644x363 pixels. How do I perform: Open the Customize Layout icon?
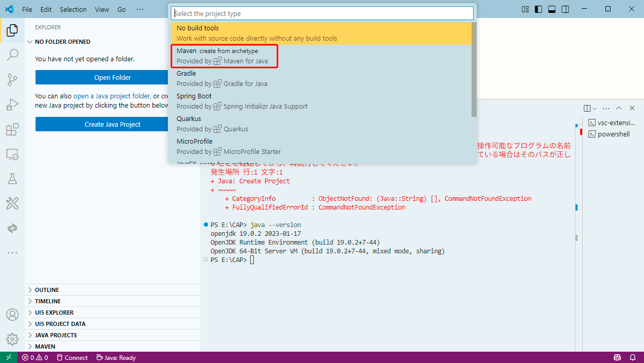click(526, 9)
